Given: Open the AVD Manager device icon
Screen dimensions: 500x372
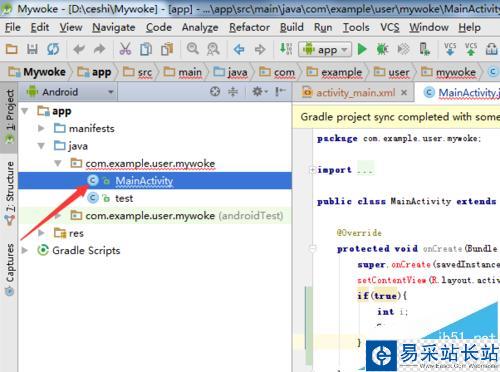Looking at the screenshot, I should tap(424, 49).
